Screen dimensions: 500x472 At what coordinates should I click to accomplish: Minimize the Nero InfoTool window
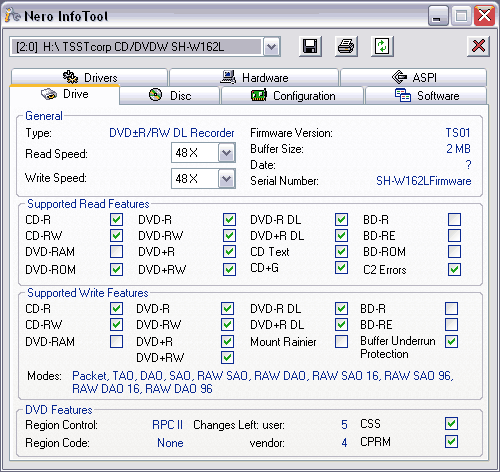pyautogui.click(x=438, y=15)
